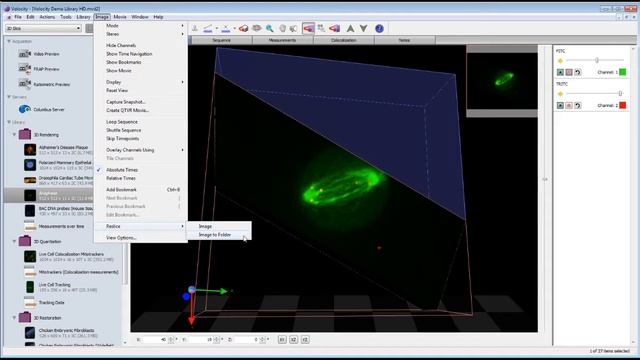640x360 pixels.
Task: Click the green Channel 1 color swatch
Action: pos(622,72)
